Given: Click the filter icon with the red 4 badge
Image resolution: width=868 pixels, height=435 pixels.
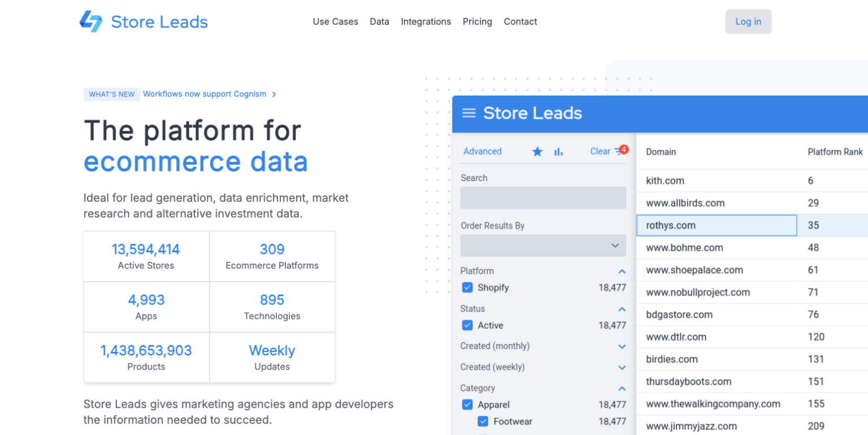Looking at the screenshot, I should click(619, 151).
